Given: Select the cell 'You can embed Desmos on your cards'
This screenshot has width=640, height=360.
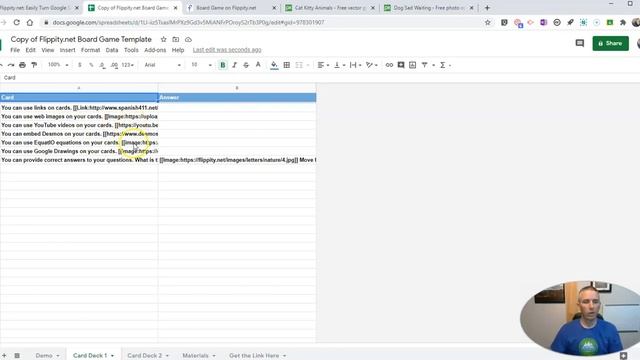Looking at the screenshot, I should (x=79, y=134).
